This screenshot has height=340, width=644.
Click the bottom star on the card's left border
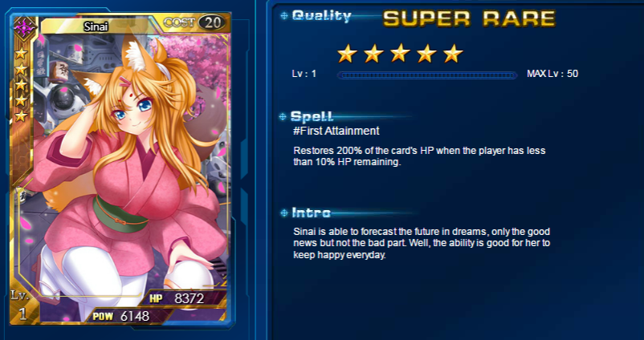coord(21,116)
